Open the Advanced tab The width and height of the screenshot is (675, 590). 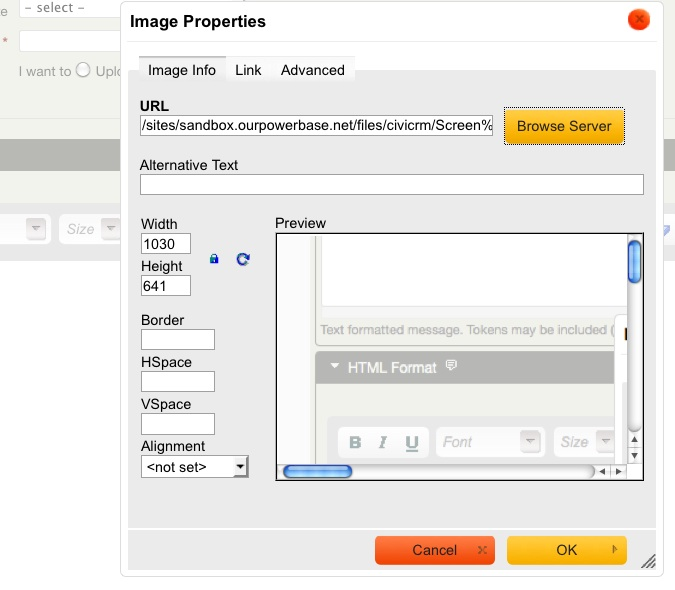coord(312,70)
